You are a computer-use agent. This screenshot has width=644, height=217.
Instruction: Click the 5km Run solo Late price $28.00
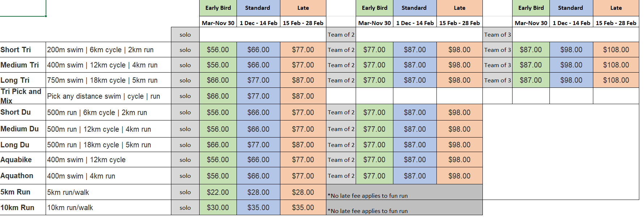pos(303,192)
